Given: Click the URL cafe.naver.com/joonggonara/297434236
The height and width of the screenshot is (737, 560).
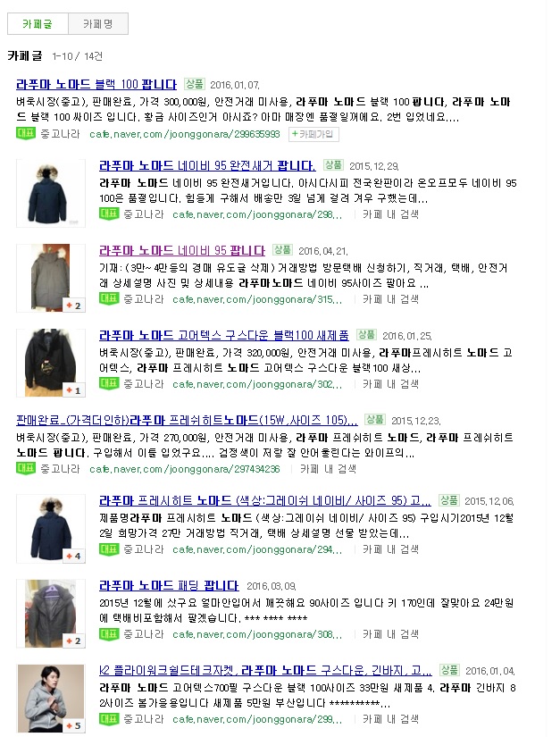Looking at the screenshot, I should (x=185, y=469).
